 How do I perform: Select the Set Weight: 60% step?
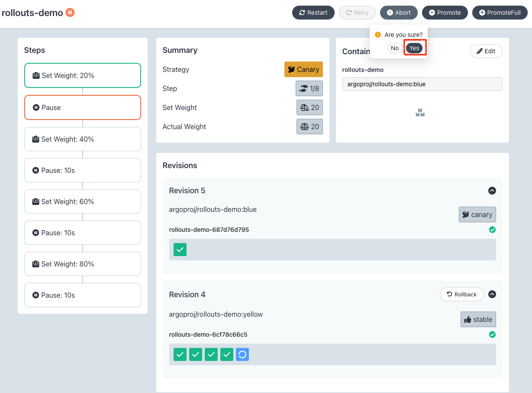(x=83, y=201)
